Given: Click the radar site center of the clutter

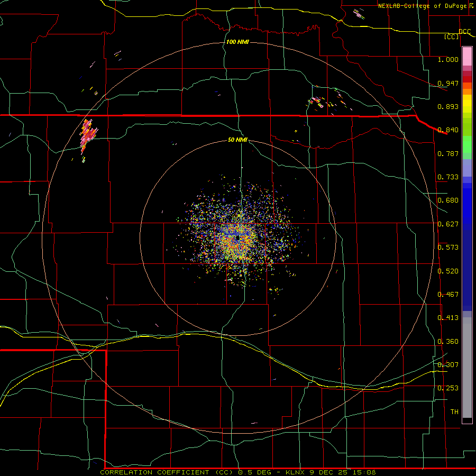Looking at the screenshot, I should (237, 237).
